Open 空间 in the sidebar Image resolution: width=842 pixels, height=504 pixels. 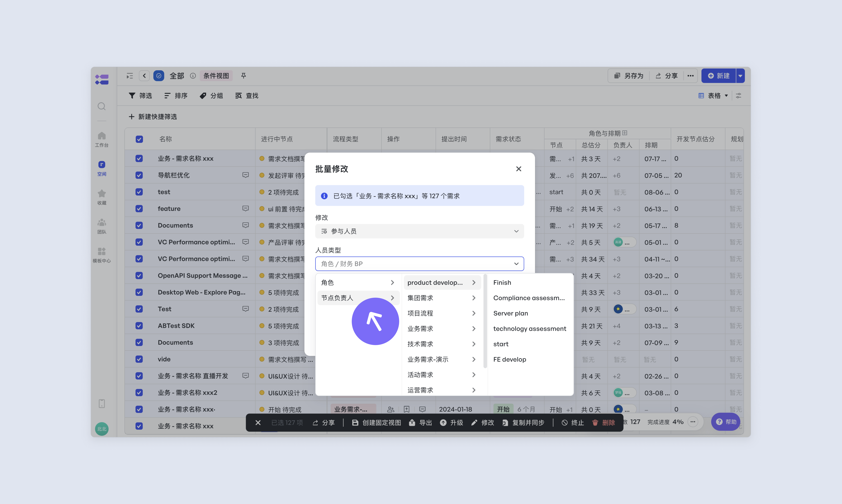tap(102, 168)
